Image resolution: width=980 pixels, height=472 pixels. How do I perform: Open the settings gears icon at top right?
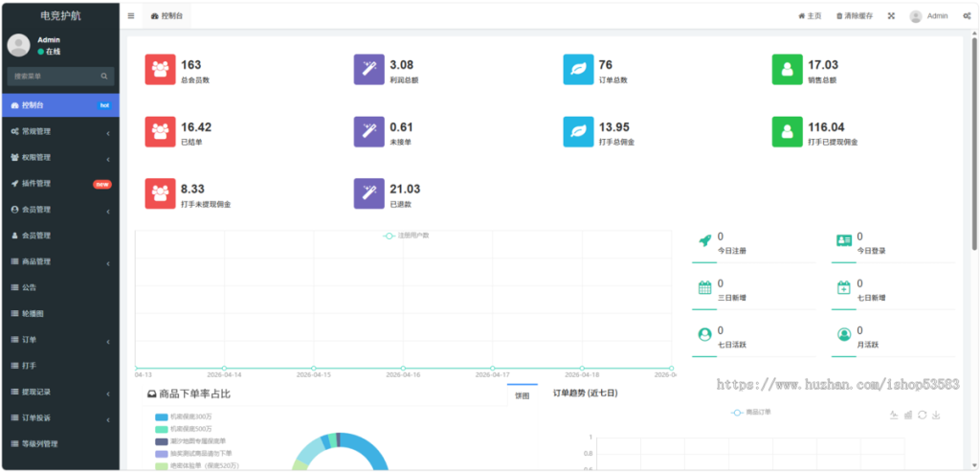point(968,16)
